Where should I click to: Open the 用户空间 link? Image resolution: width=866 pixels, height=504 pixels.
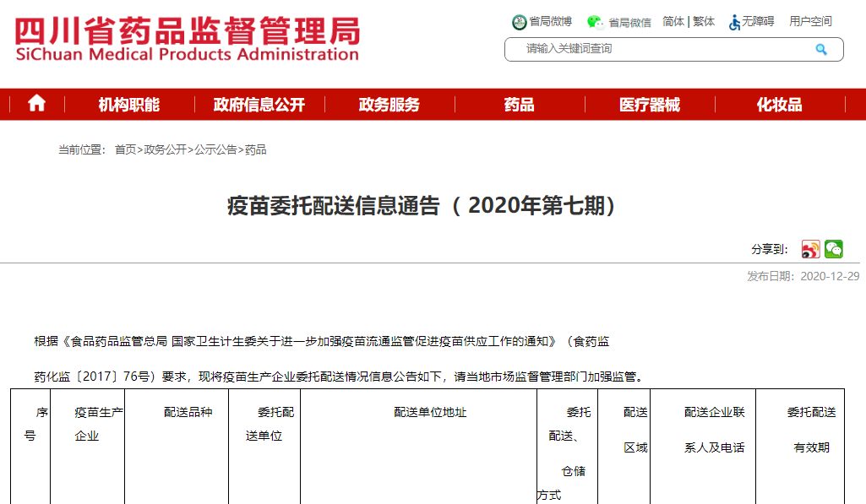810,22
